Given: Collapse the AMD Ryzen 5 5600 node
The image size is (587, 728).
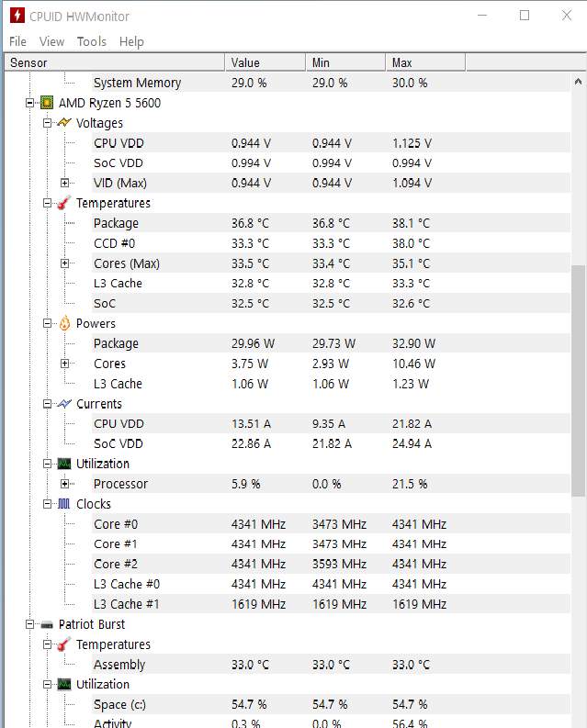Looking at the screenshot, I should tap(30, 103).
